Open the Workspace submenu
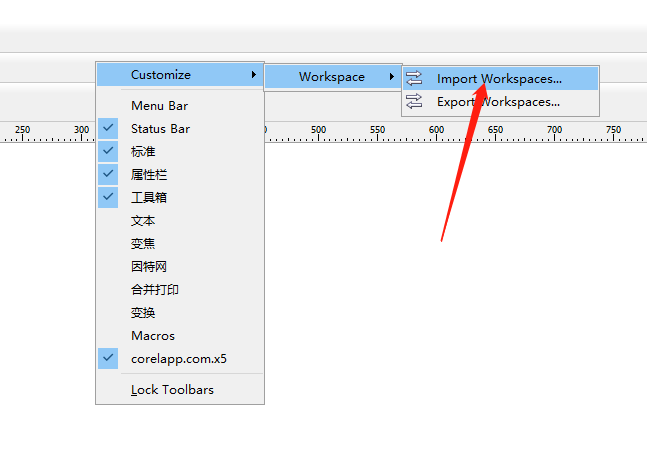The width and height of the screenshot is (647, 468). (x=333, y=77)
